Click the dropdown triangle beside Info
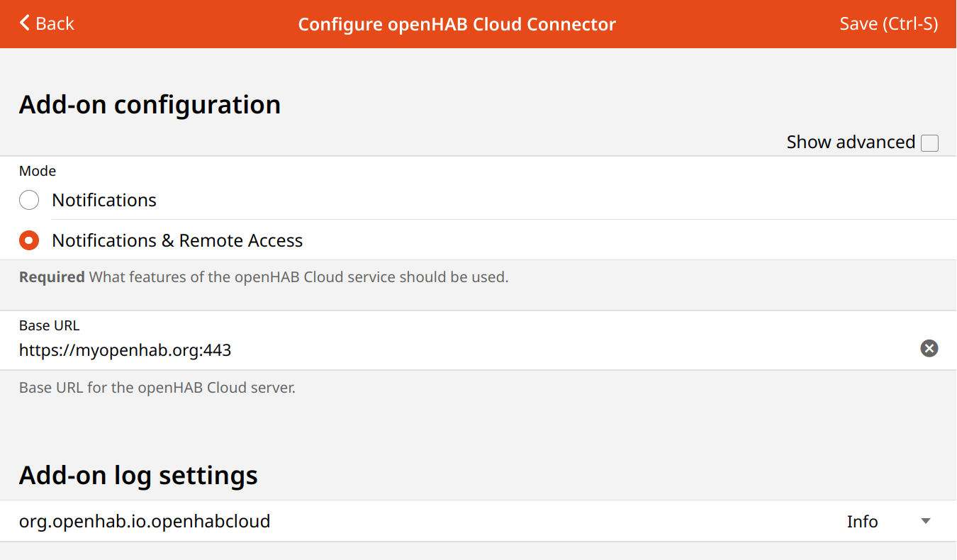The image size is (957, 560). coord(925,521)
